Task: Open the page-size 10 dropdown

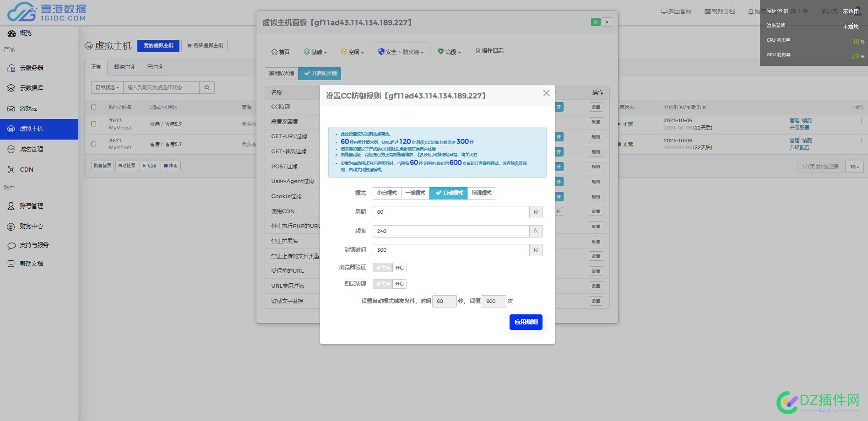Action: [854, 167]
